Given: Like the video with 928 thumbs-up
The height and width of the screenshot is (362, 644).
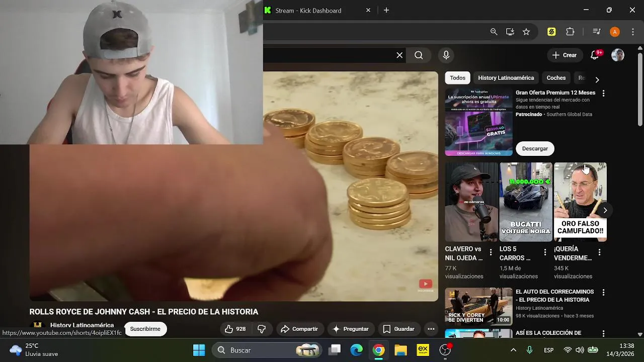Looking at the screenshot, I should pos(235,329).
